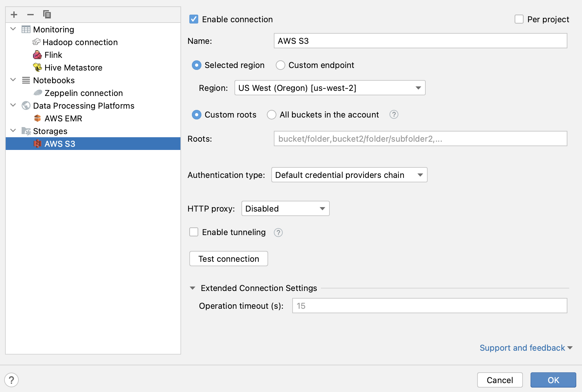
Task: Select Hadoop connection in the tree
Action: click(93, 42)
